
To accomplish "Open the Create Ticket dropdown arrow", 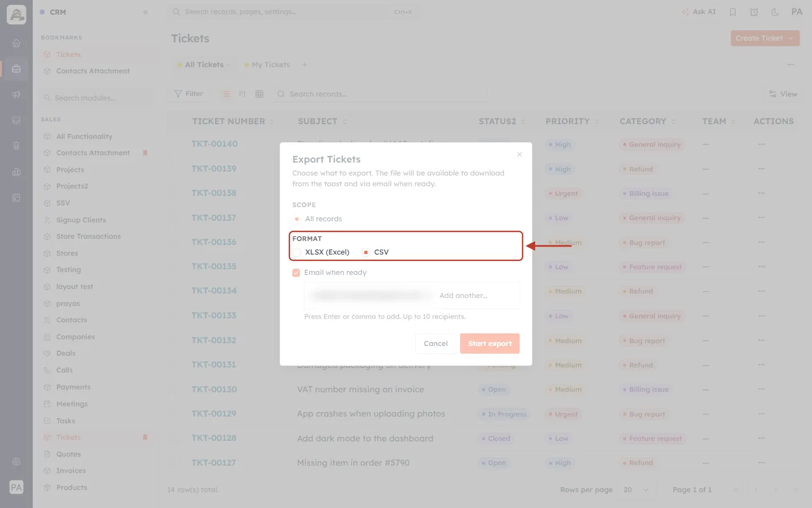I will [x=791, y=38].
